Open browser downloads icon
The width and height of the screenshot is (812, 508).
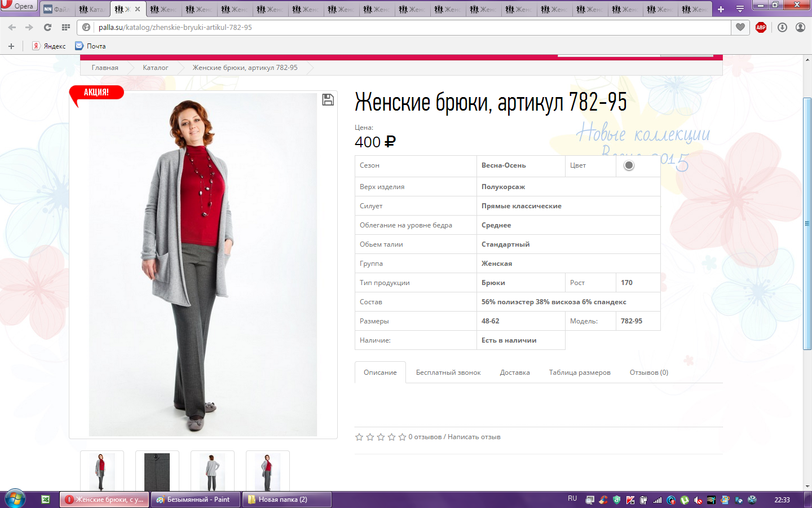point(782,27)
